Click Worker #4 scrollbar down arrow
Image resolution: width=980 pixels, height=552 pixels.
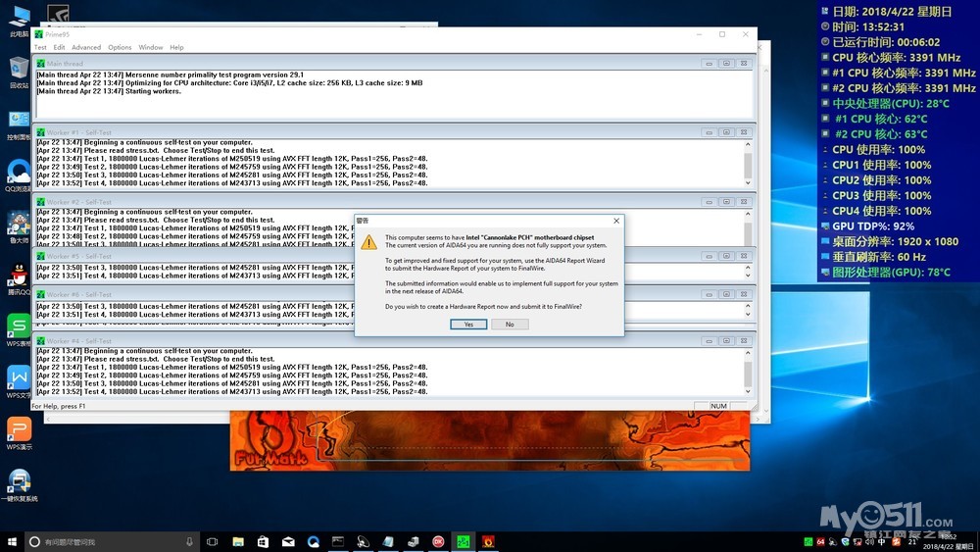pos(748,391)
